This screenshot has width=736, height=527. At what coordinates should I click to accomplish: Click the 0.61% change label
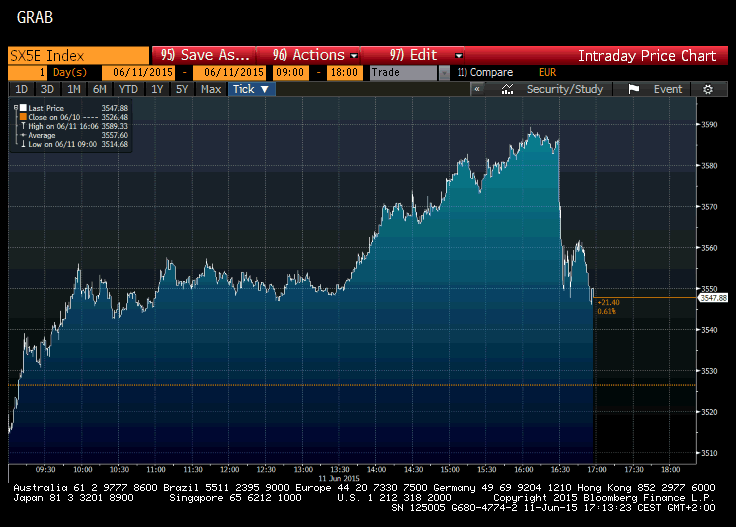pos(606,311)
